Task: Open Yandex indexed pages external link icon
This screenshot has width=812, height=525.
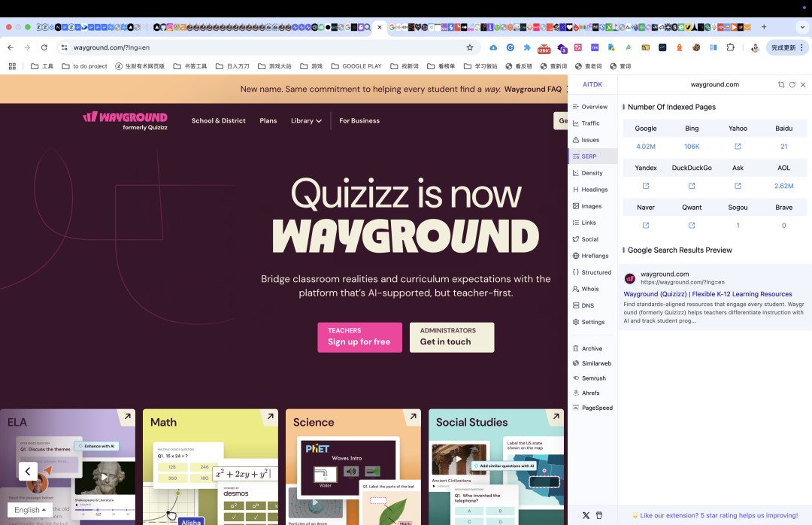Action: point(646,186)
